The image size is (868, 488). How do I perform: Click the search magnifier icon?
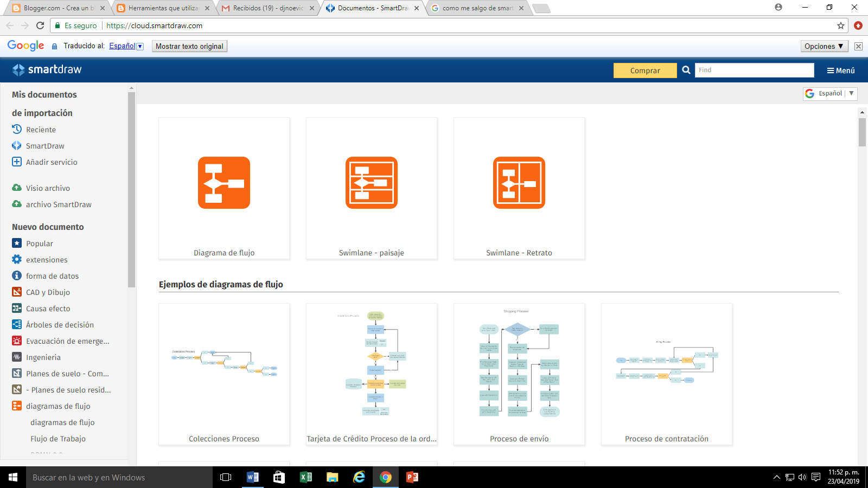[686, 70]
